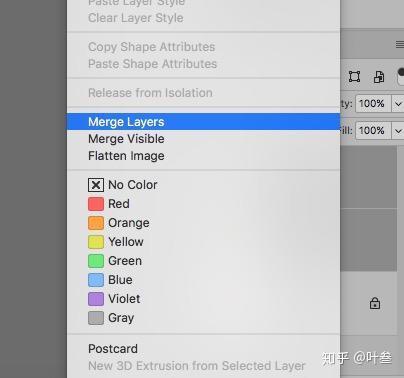Expand the Fill percentage dropdown
This screenshot has width=404, height=378.
[x=398, y=131]
